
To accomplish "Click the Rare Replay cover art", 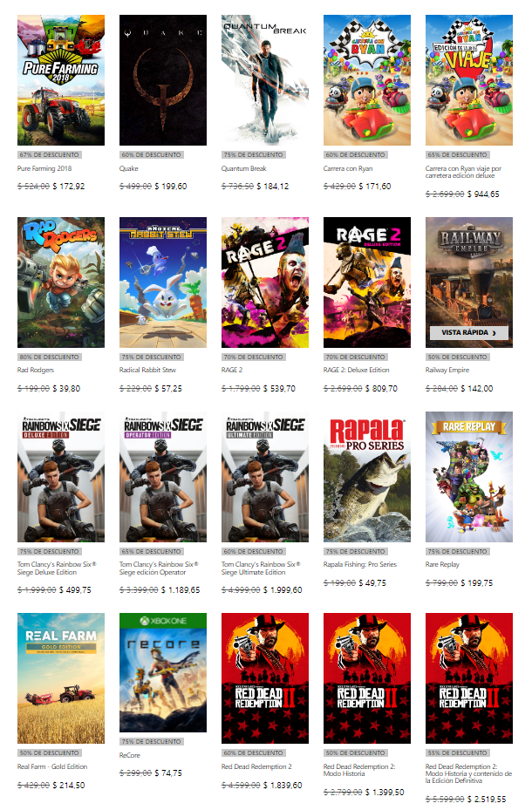I will click(x=469, y=477).
